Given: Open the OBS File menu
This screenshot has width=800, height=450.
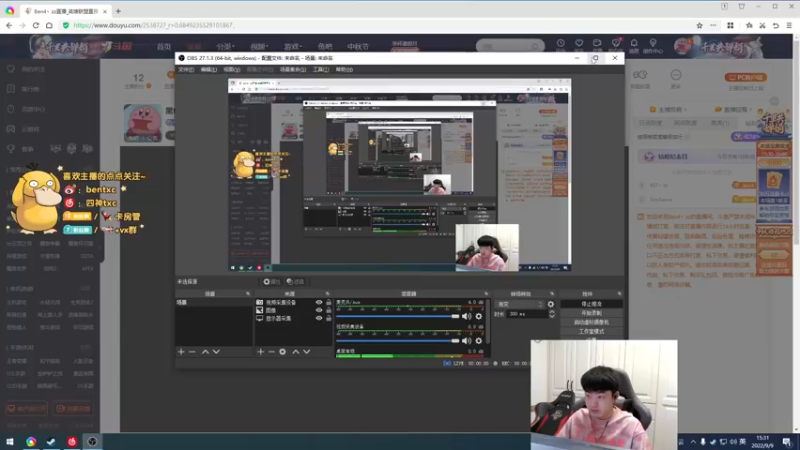Looking at the screenshot, I should click(x=186, y=69).
